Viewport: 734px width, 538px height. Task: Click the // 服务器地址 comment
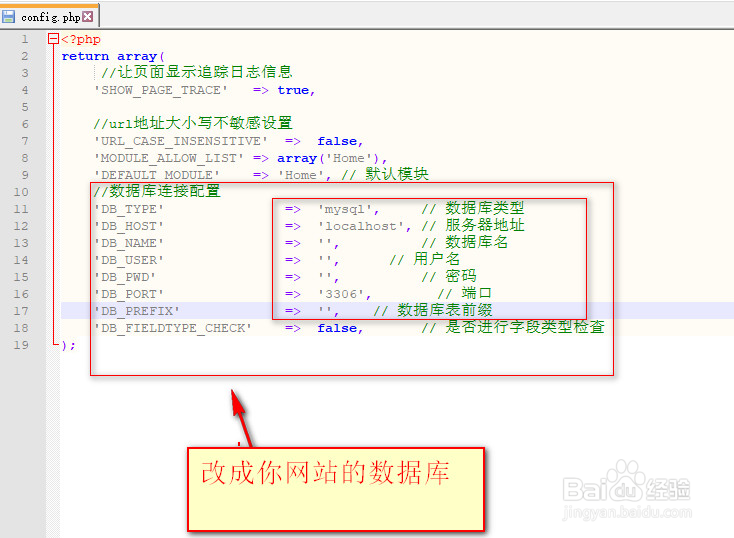(473, 225)
